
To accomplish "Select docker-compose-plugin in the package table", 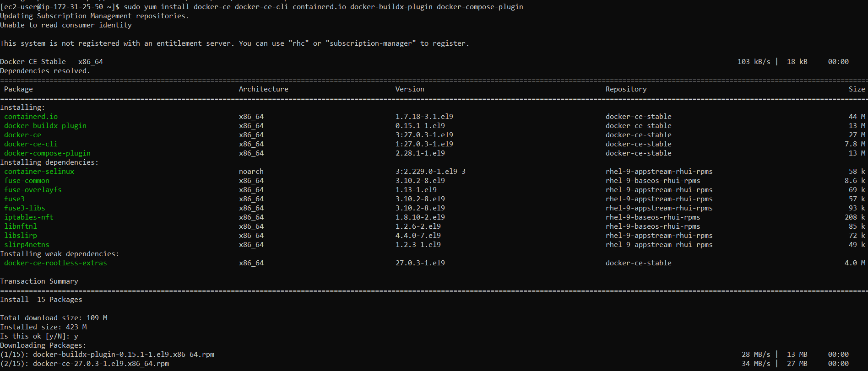I will (47, 153).
